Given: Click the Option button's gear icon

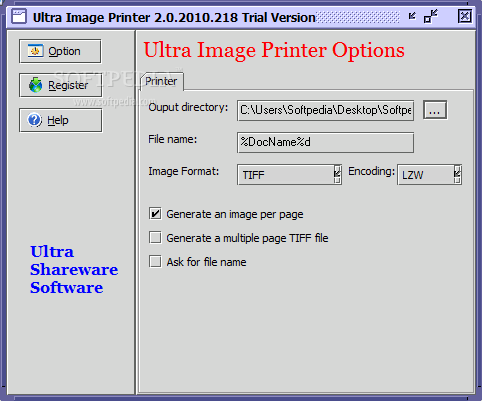Looking at the screenshot, I should [x=35, y=51].
